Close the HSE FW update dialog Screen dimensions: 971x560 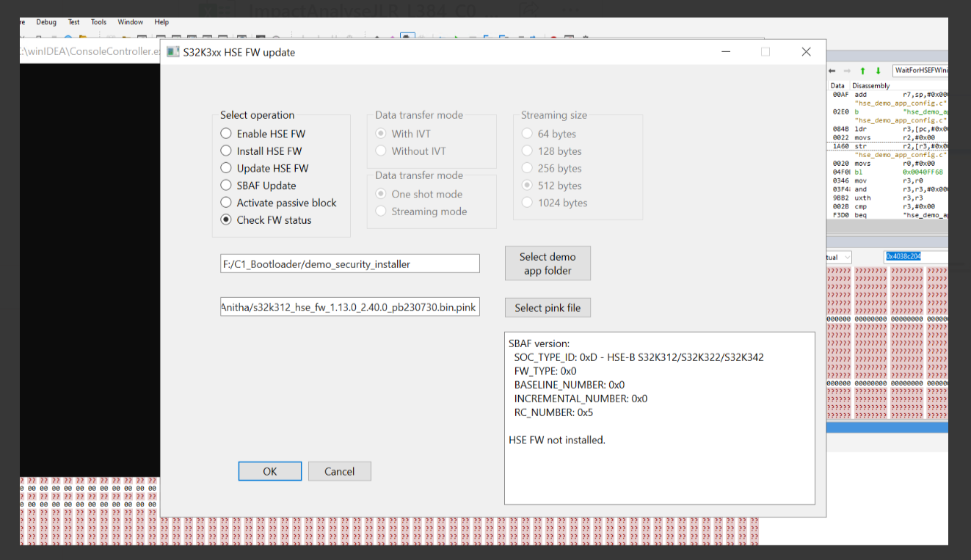(806, 52)
